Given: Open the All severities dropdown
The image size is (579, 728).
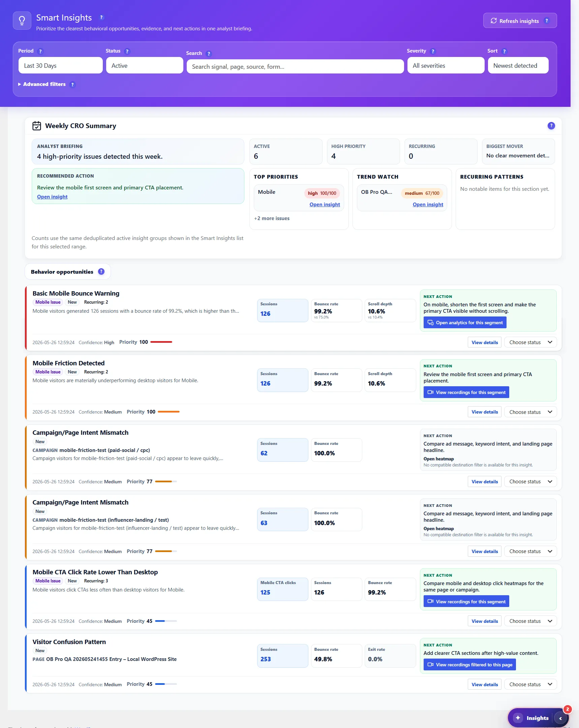Looking at the screenshot, I should click(x=446, y=65).
